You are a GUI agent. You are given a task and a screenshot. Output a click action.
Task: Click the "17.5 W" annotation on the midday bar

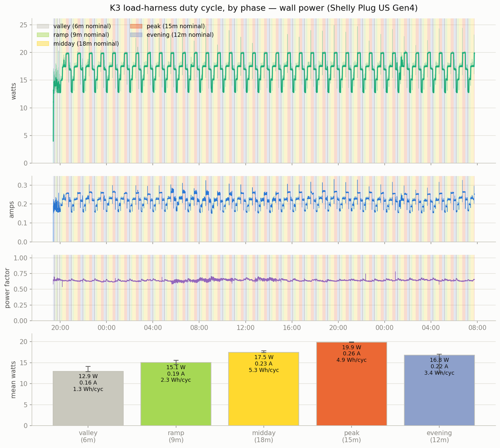point(264,357)
